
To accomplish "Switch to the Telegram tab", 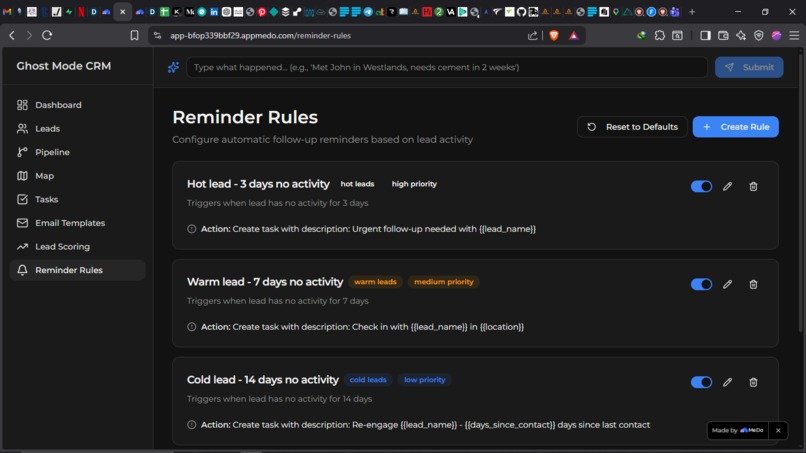I will tap(368, 11).
